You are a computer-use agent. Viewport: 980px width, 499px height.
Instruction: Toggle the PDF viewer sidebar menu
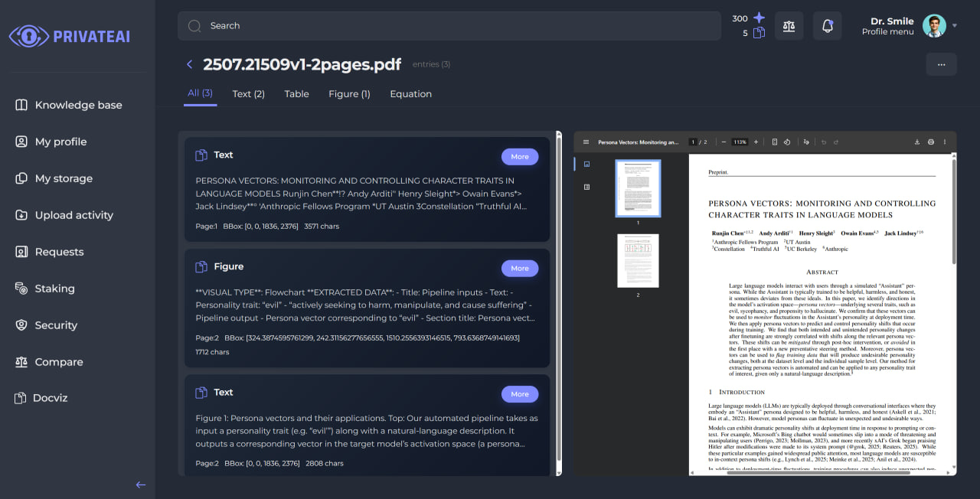click(x=586, y=142)
